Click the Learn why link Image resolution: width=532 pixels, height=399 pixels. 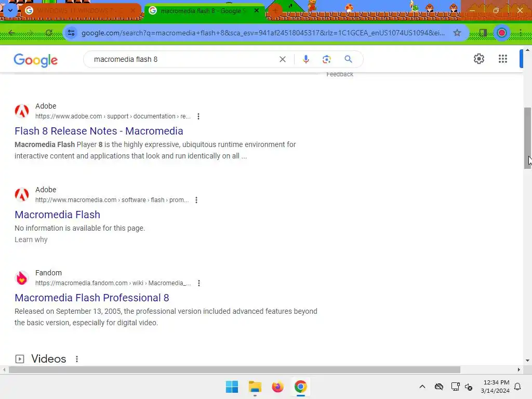[31, 240]
